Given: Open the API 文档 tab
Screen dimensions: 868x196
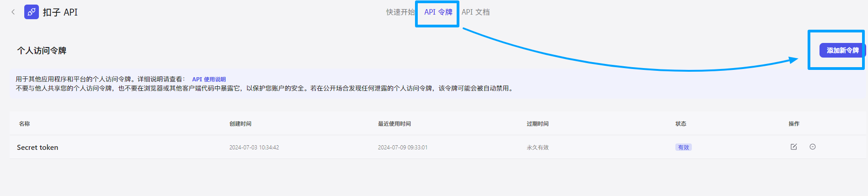Looking at the screenshot, I should click(476, 12).
